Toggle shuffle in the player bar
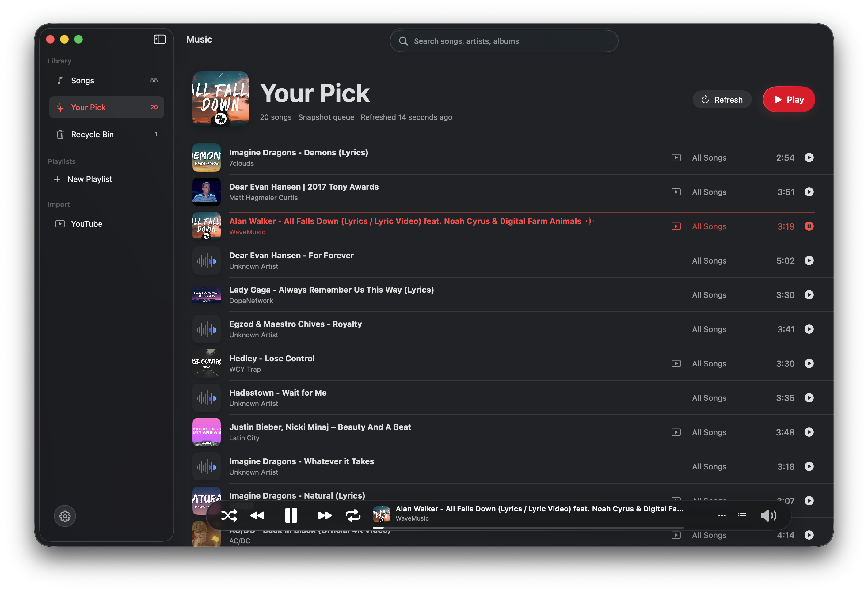Screen dimensions: 868x592 [229, 516]
